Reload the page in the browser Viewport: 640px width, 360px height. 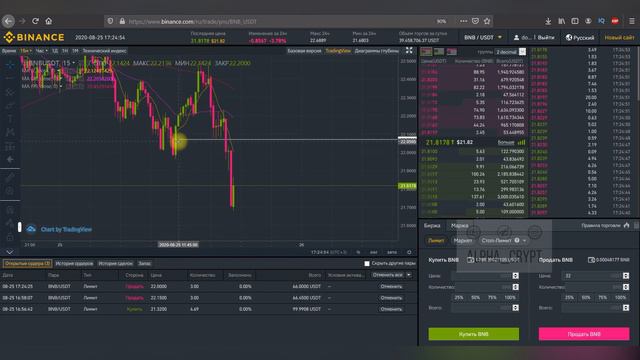[x=36, y=21]
